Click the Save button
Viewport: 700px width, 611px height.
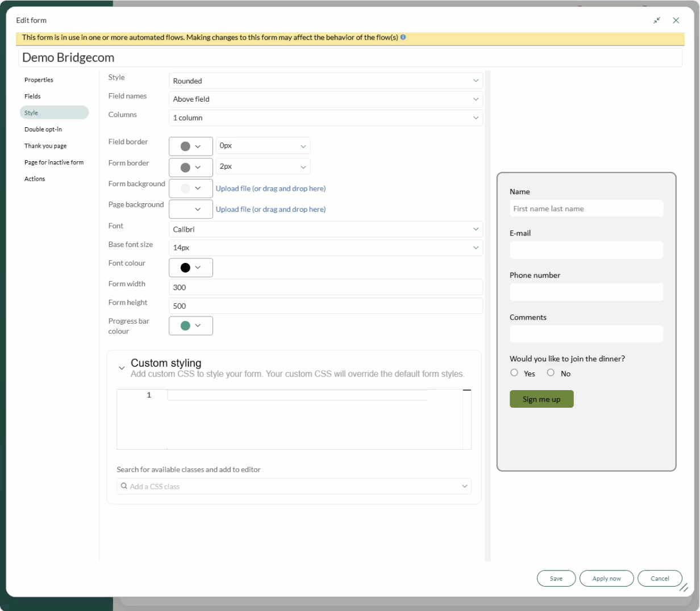point(556,579)
